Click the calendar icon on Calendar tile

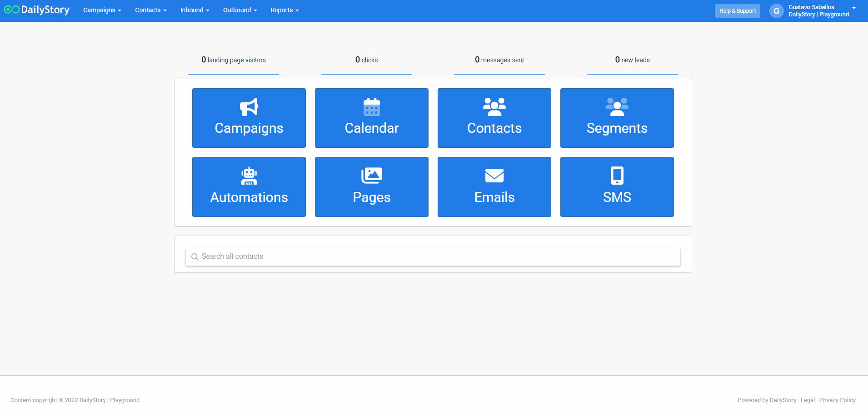tap(372, 107)
